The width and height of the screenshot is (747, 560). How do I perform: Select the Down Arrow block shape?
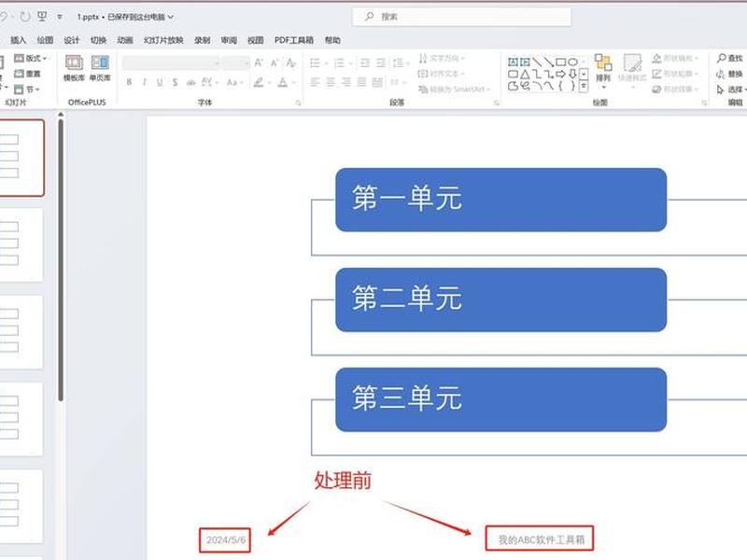coord(572,75)
